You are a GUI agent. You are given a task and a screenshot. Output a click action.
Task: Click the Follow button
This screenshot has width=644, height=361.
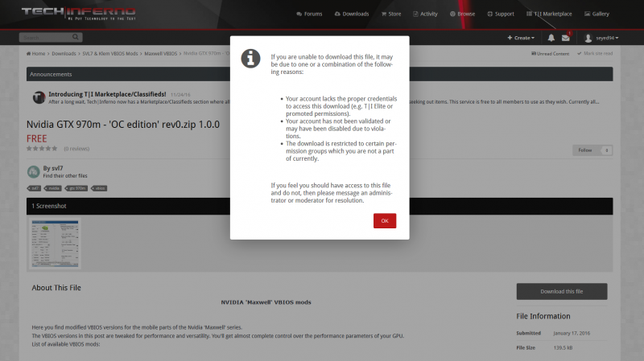coord(585,150)
